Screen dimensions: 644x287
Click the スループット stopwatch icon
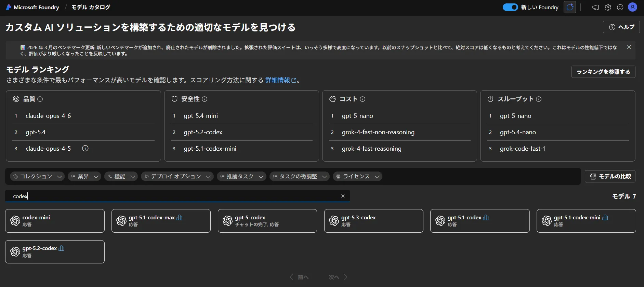click(490, 99)
